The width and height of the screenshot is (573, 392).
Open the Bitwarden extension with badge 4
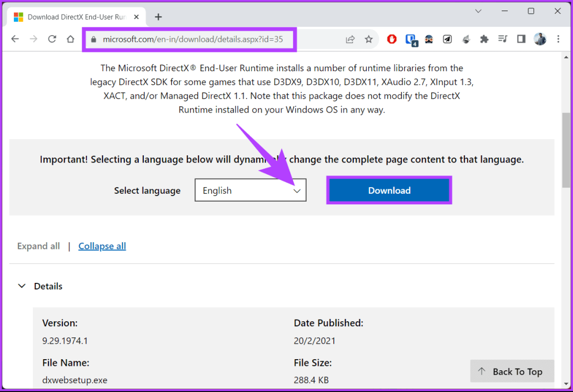tap(411, 39)
